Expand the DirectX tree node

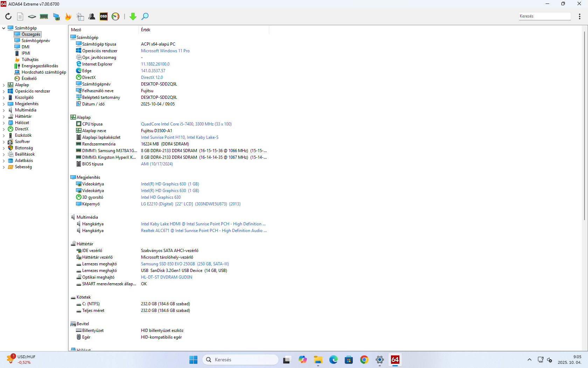[x=3, y=129]
